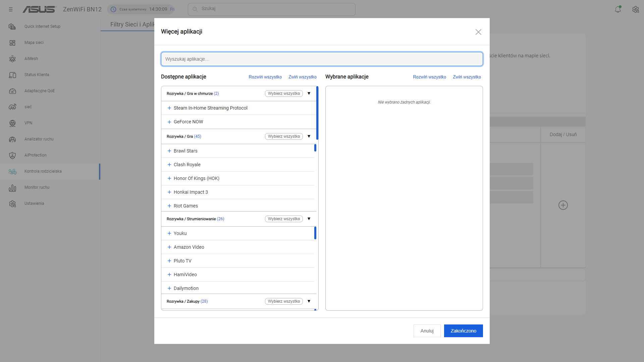
Task: Expand all available apps with Rozwiń wszystko
Action: click(x=265, y=77)
